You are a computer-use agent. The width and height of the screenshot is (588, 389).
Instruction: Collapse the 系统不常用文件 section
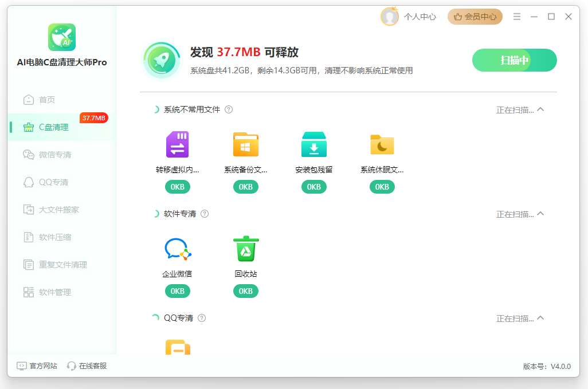(x=540, y=109)
